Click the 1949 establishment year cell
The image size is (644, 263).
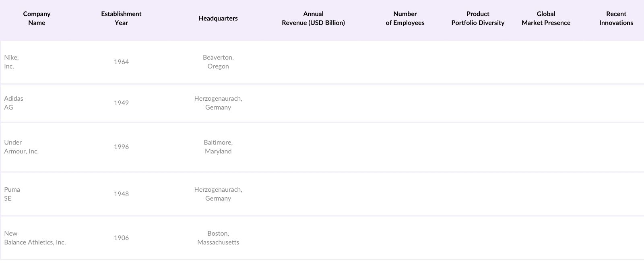coord(121,103)
